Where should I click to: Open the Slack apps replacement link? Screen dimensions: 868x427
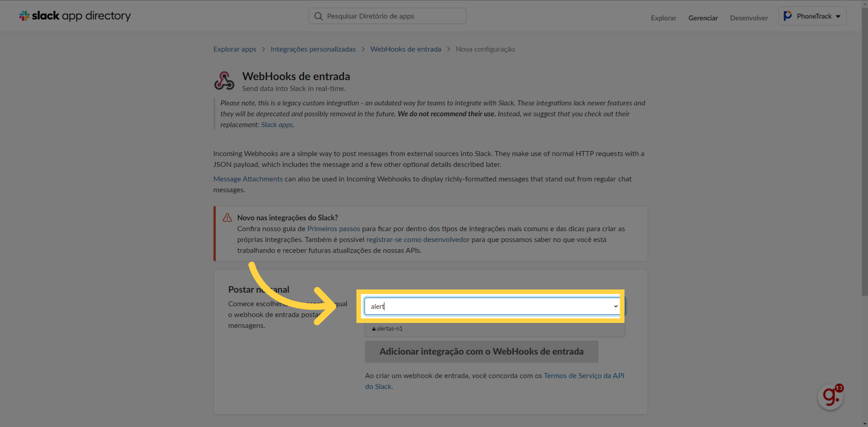277,125
